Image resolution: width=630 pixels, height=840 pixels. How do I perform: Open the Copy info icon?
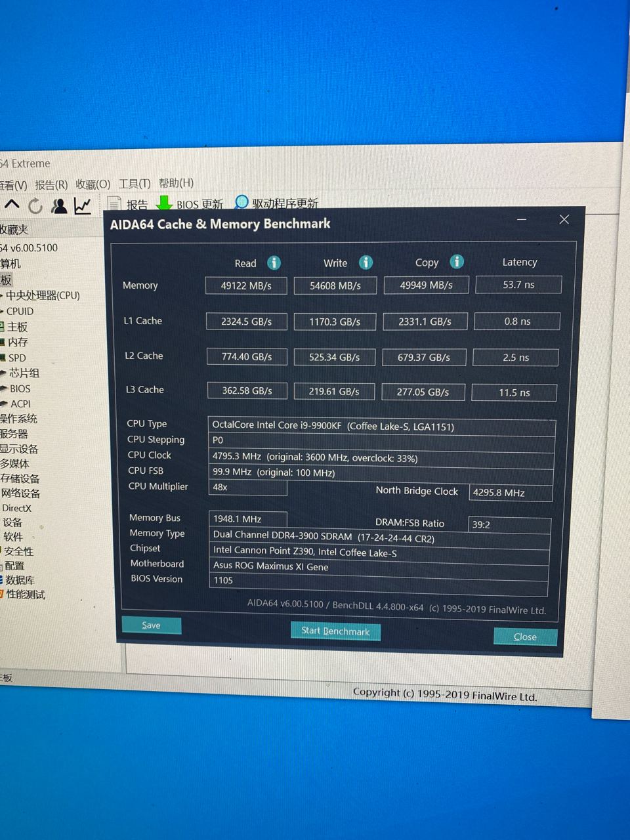[x=457, y=261]
